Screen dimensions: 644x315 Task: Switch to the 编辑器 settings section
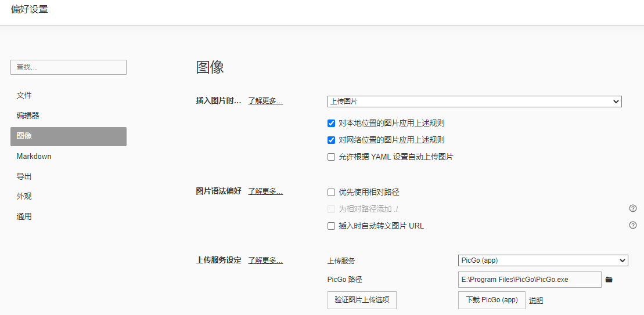point(28,115)
